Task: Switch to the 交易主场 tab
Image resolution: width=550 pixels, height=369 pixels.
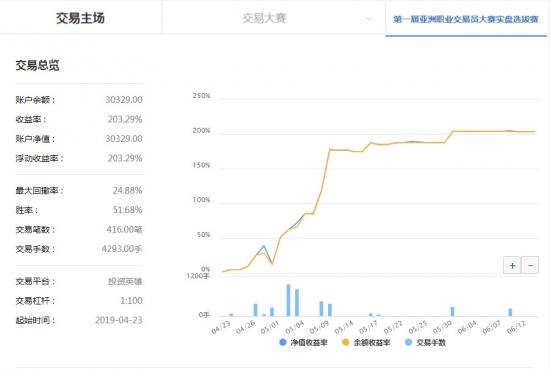Action: (x=80, y=18)
